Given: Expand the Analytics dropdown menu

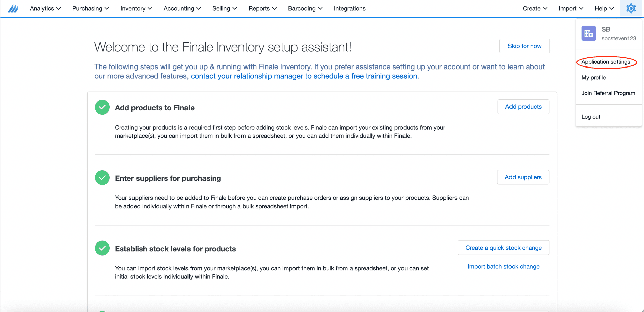Looking at the screenshot, I should pos(45,8).
